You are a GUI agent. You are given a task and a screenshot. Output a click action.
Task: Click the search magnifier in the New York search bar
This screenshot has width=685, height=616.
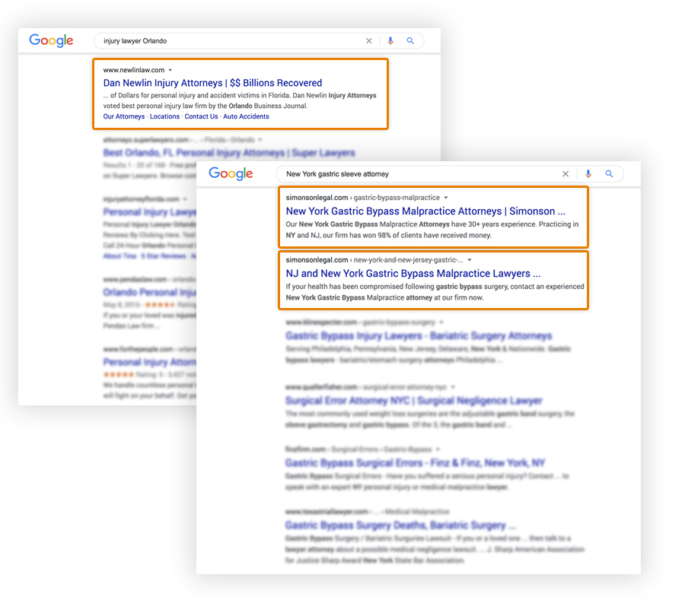coord(609,173)
